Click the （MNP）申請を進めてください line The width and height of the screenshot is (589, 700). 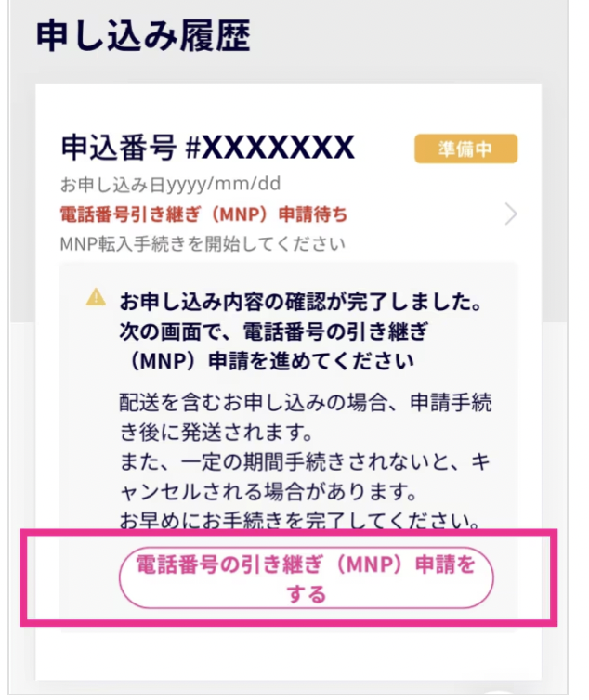[x=268, y=361]
